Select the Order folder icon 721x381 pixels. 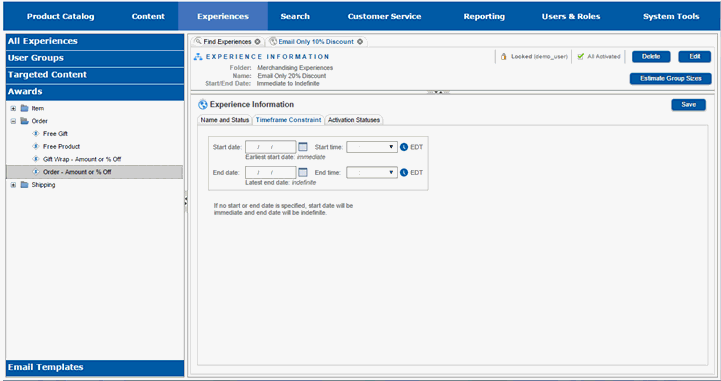click(x=24, y=121)
